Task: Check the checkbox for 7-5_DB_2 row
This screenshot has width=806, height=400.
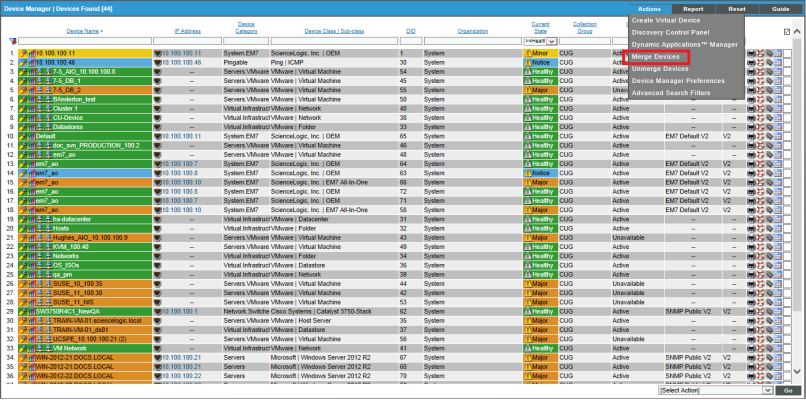Action: pyautogui.click(x=787, y=90)
